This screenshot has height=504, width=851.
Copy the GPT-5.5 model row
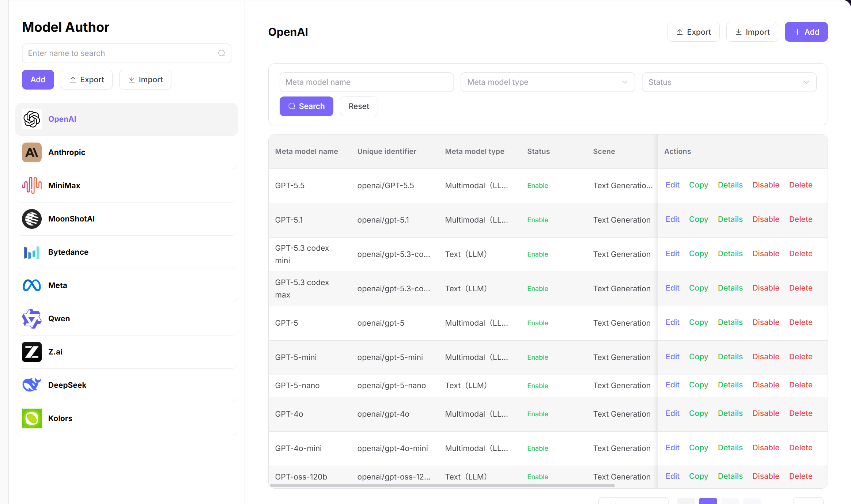pos(699,185)
